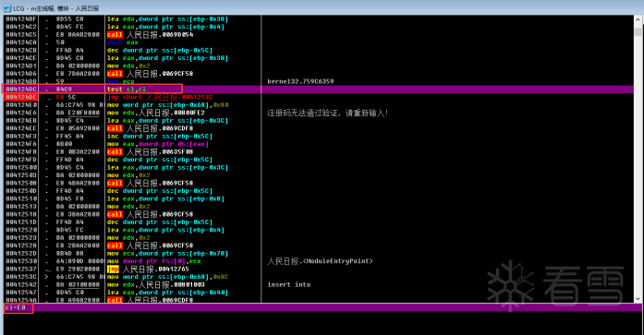Select address 00412520 in address column
This screenshot has height=335, width=644.
click(21, 230)
